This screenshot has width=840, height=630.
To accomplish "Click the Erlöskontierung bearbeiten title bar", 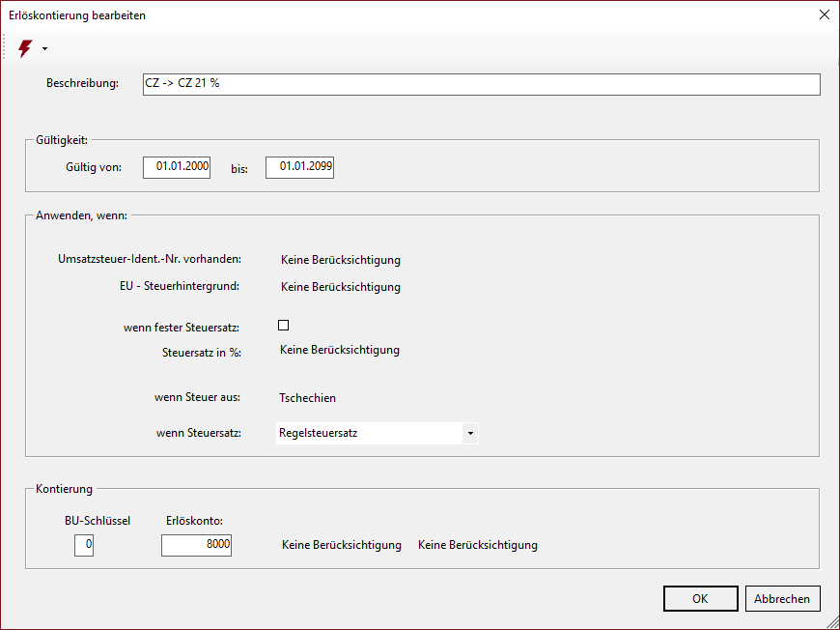I will (386, 15).
